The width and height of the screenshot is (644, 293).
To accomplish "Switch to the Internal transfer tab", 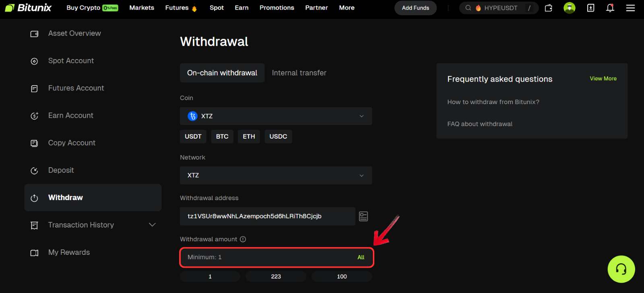I will [x=299, y=73].
